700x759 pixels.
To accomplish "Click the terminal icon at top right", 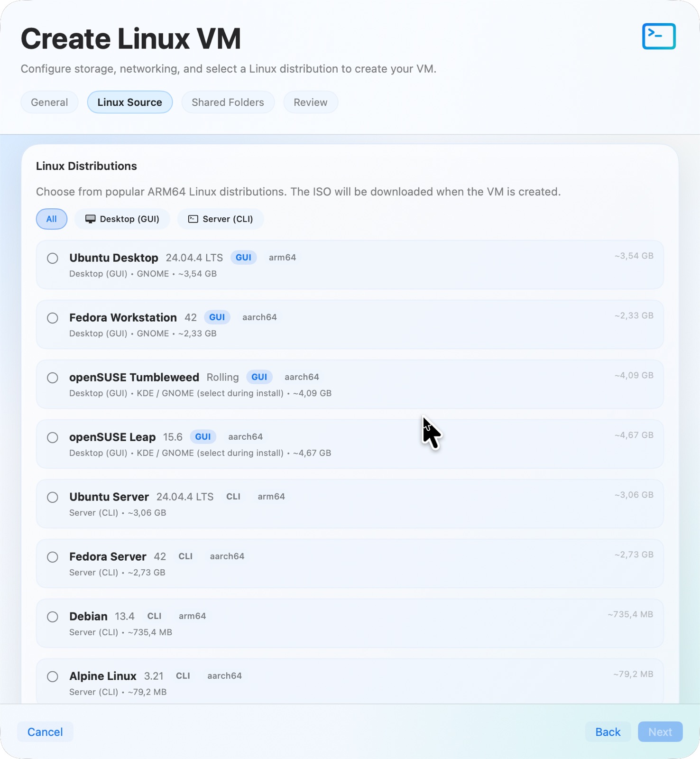I will click(659, 37).
